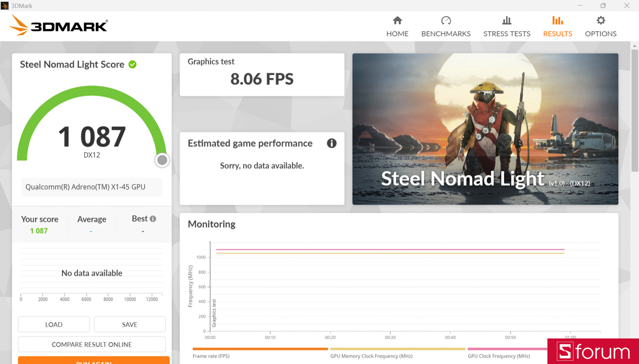This screenshot has height=364, width=639.
Task: Click the circular marker on the score gauge
Action: click(x=161, y=160)
